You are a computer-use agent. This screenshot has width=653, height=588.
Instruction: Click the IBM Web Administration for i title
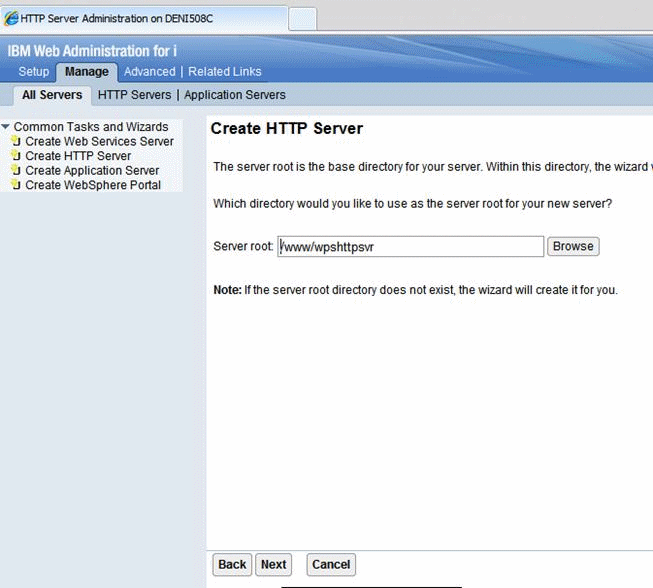92,51
